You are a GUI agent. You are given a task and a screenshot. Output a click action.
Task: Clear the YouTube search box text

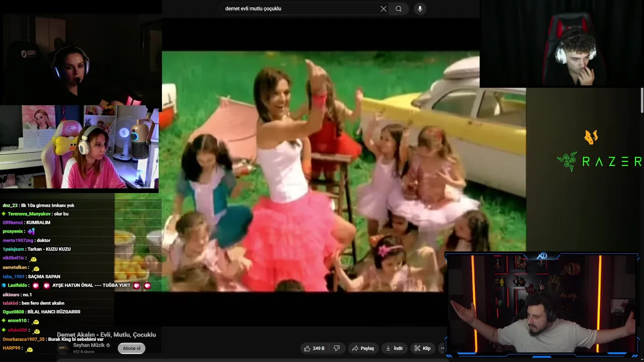(x=383, y=9)
